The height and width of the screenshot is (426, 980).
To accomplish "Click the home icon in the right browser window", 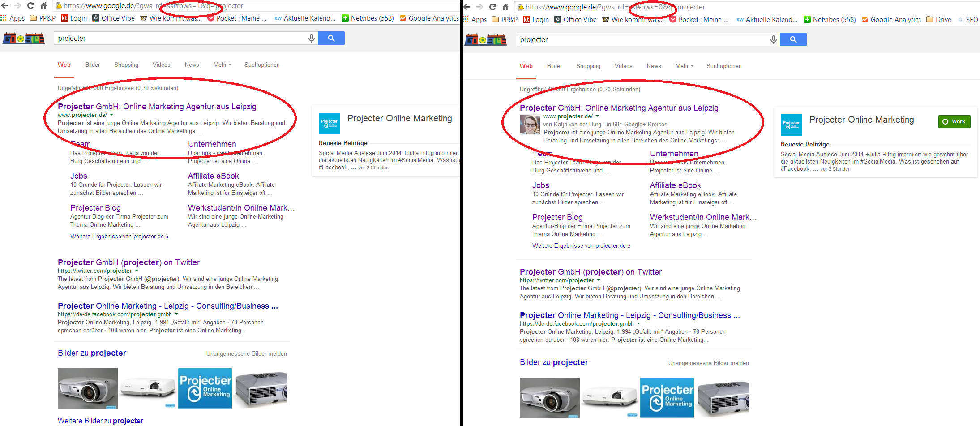I will click(x=505, y=7).
